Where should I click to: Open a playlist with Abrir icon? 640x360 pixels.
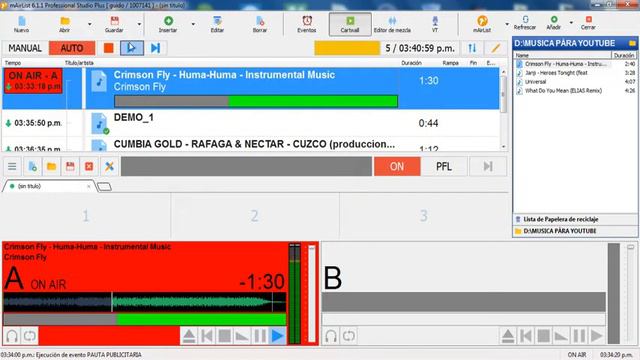64,24
